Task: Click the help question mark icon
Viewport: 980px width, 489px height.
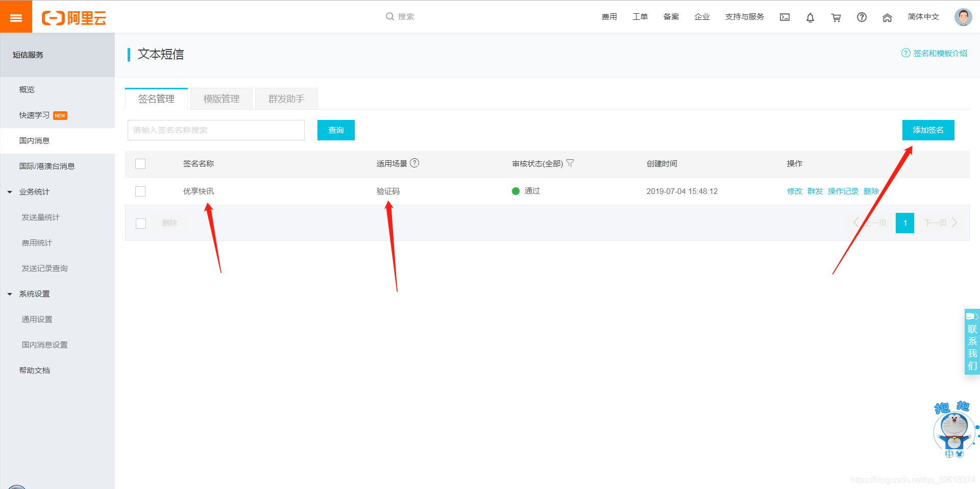Action: coord(862,17)
